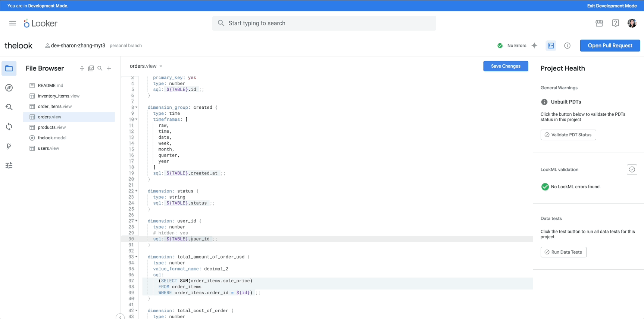Screen dimensions: 644x319
Task: Click the Start typing to search field
Action: tap(324, 23)
